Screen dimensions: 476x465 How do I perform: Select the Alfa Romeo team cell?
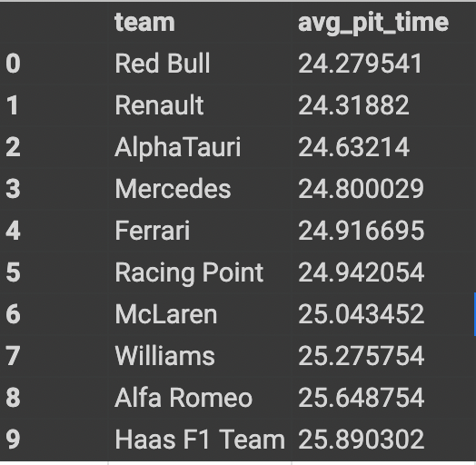click(x=183, y=397)
